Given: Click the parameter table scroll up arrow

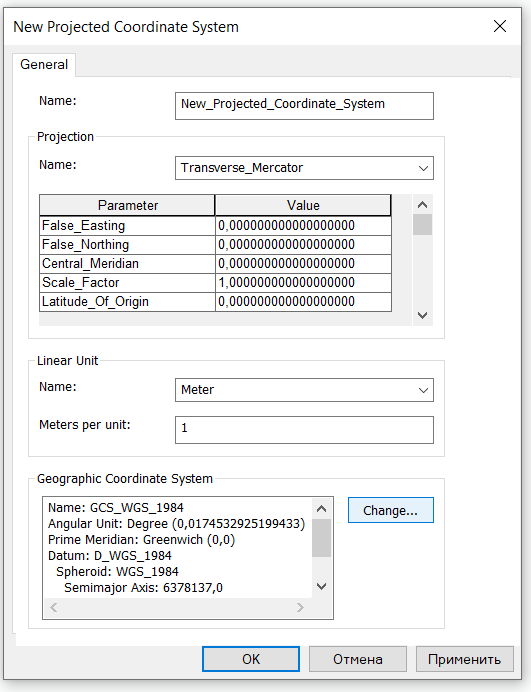Looking at the screenshot, I should click(x=422, y=204).
